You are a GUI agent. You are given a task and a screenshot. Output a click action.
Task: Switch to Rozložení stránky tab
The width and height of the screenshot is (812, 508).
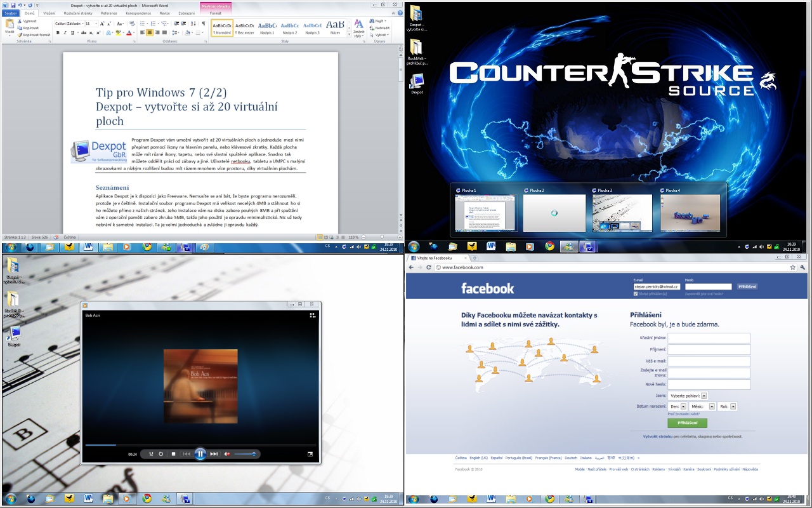tap(78, 13)
